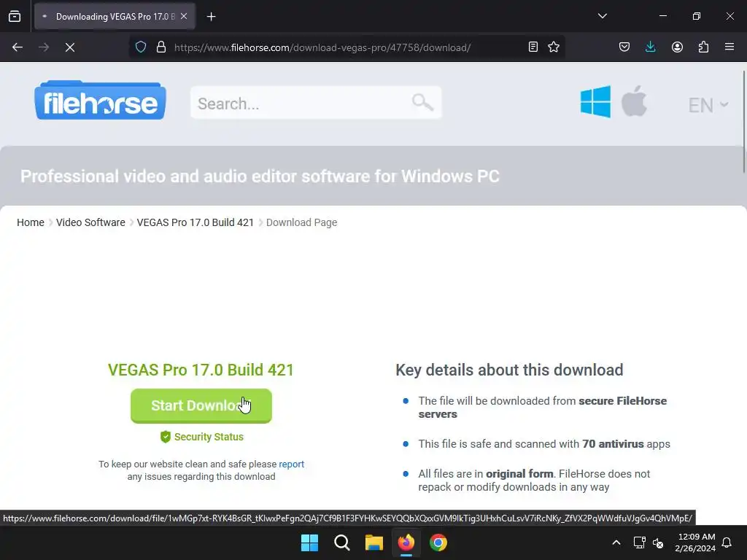
Task: Open VEGAS Pro 17.0 Build 421 breadcrumb
Action: click(196, 222)
